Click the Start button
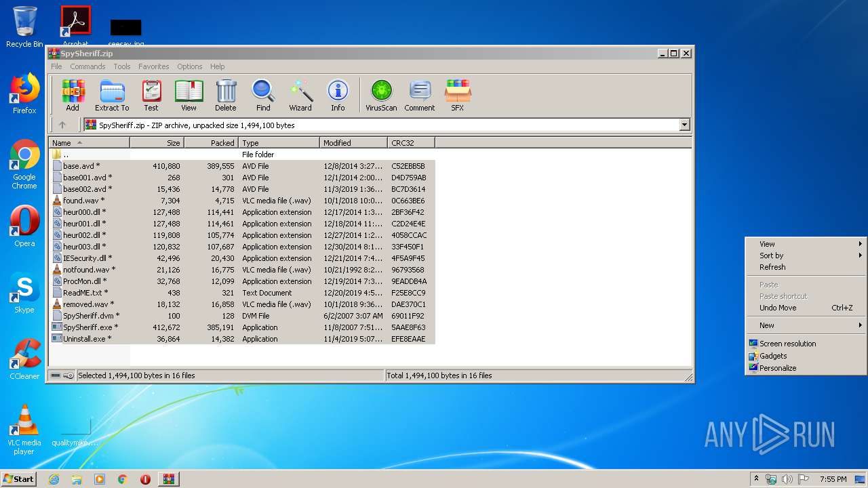The width and height of the screenshot is (868, 488). coord(18,479)
